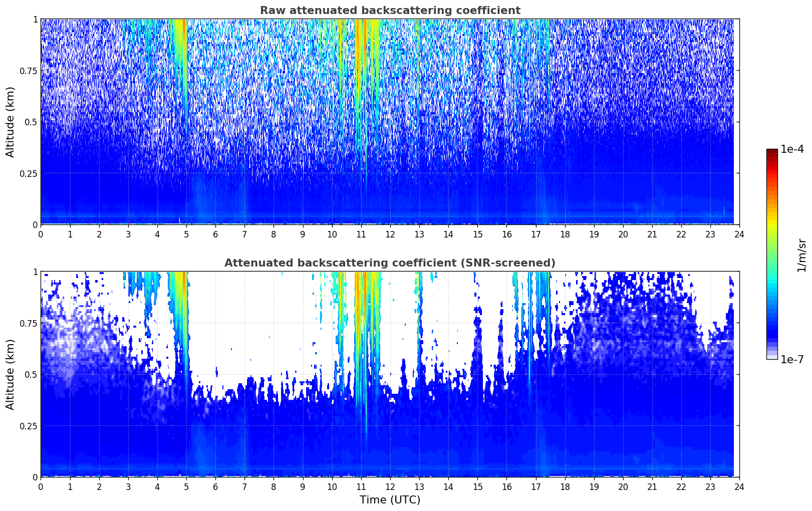Click the '0.75' altitude tick on bottom plot
The image size is (812, 511).
tap(29, 323)
